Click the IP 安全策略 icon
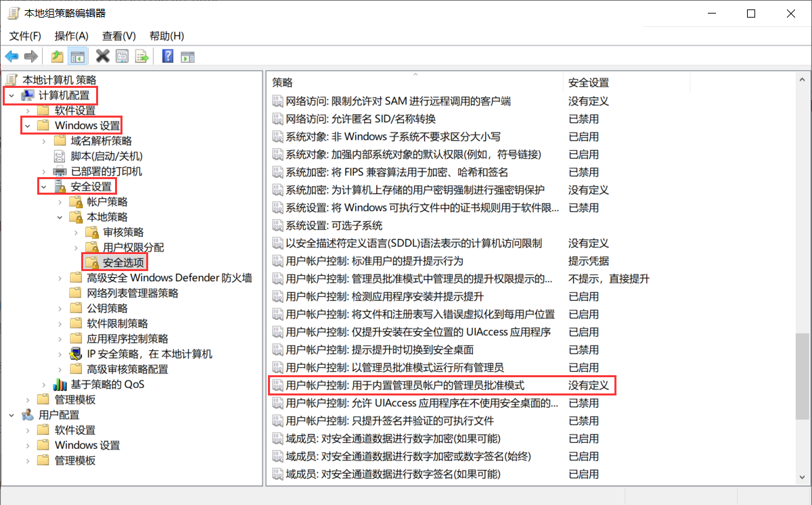Image resolution: width=812 pixels, height=505 pixels. tap(76, 354)
